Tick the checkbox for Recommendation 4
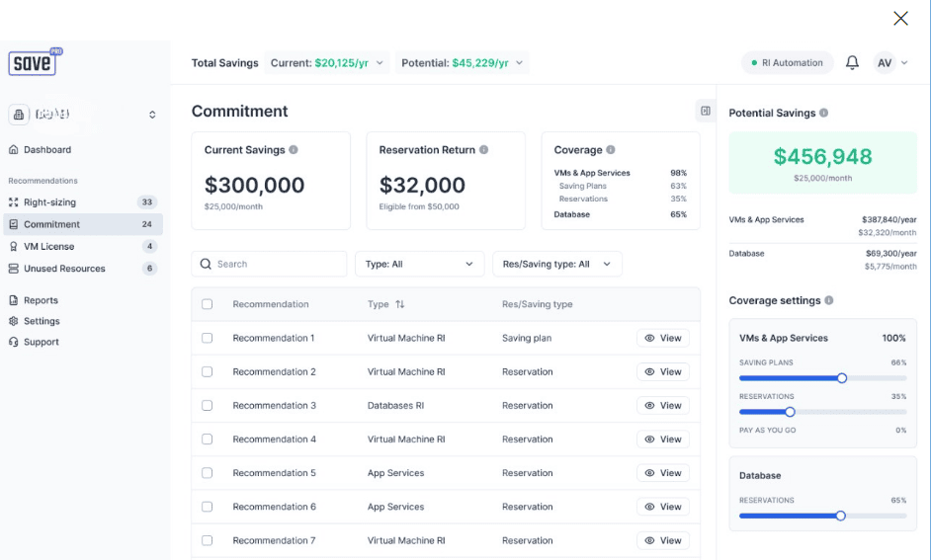931x560 pixels. tap(208, 440)
